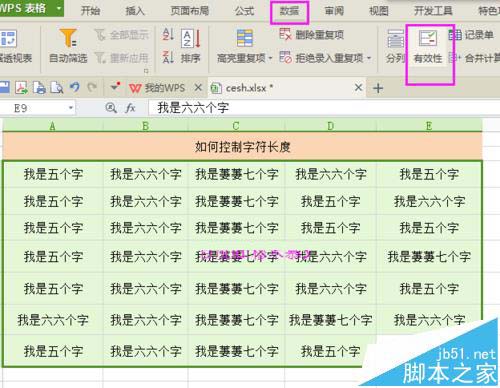The image size is (500, 388).
Task: Sort descending with the Z-A icon
Action: (x=168, y=57)
